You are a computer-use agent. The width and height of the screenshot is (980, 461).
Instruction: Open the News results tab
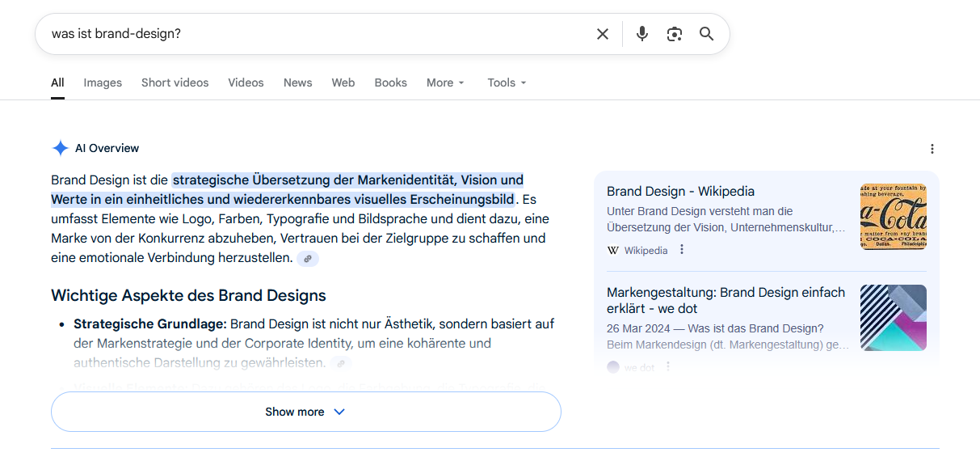[297, 82]
